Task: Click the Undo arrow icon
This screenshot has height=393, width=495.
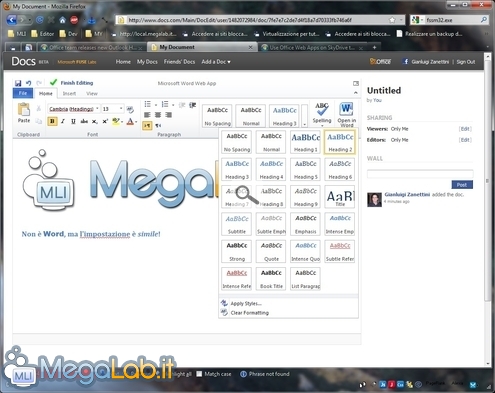Action: pos(29,83)
